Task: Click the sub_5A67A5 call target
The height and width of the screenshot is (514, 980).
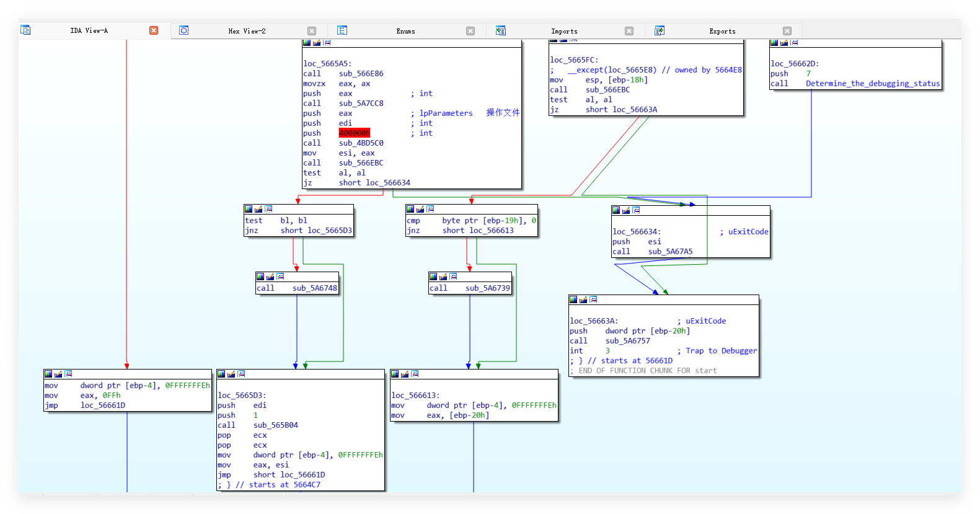Action: coord(671,251)
